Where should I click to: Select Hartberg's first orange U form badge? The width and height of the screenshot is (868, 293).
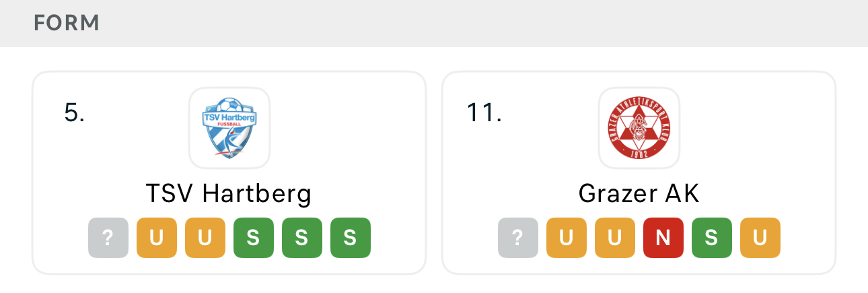[157, 238]
